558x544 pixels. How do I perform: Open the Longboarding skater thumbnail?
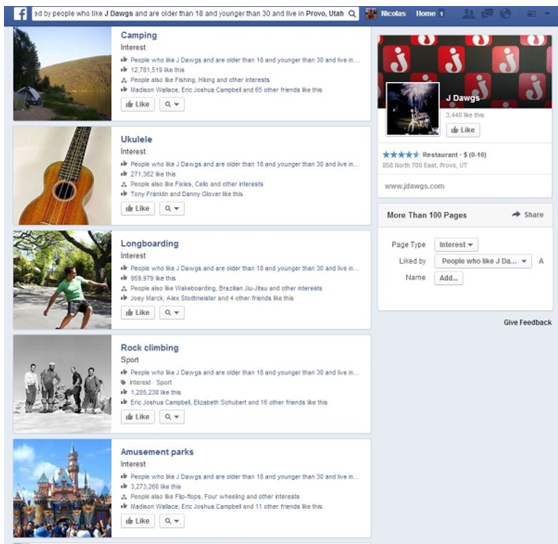tap(62, 280)
